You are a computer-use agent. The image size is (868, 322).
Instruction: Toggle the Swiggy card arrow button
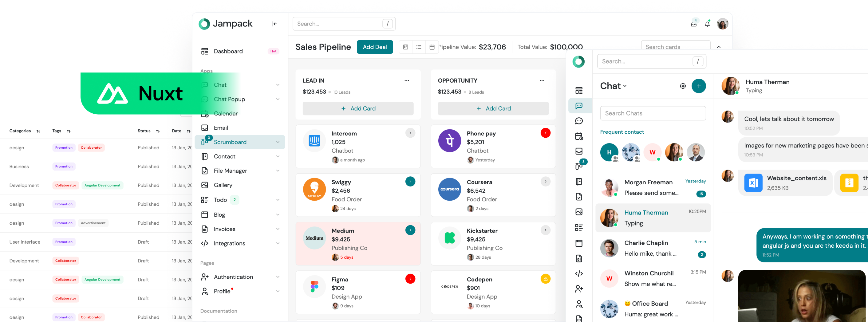(410, 182)
